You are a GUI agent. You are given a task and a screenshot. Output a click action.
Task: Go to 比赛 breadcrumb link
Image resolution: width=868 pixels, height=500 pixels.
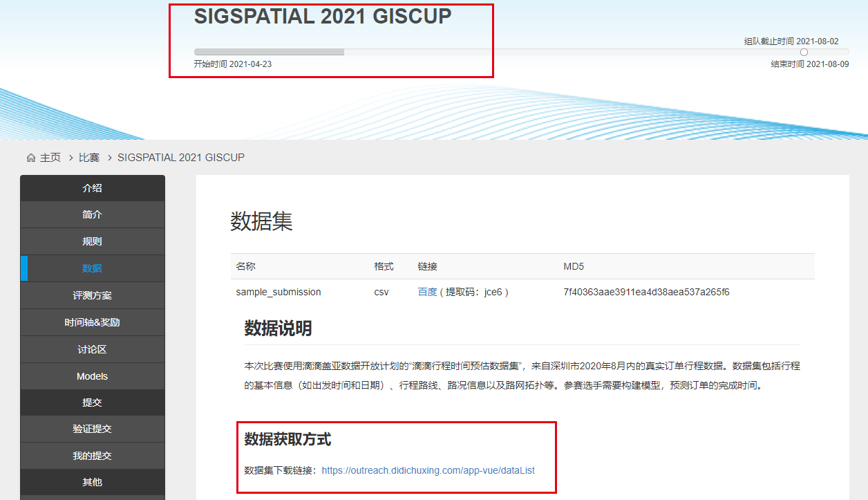(x=89, y=158)
